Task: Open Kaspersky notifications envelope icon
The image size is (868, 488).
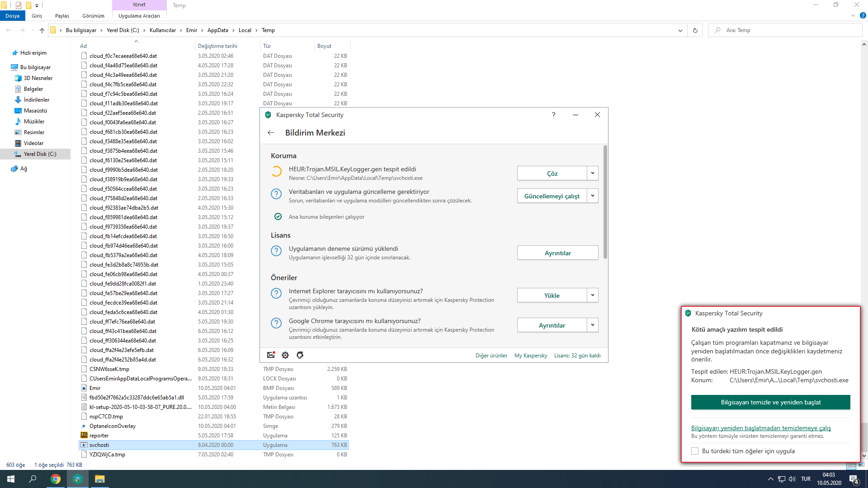Action: pyautogui.click(x=271, y=355)
